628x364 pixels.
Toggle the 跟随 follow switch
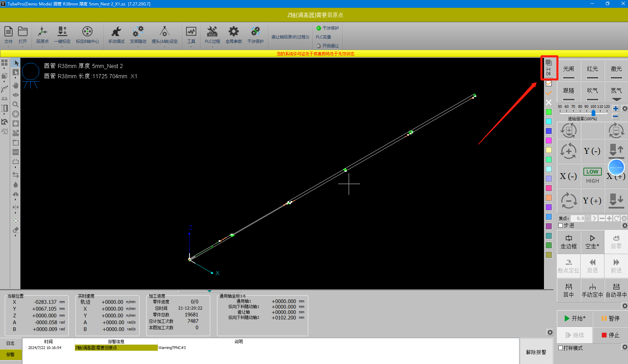[x=568, y=93]
